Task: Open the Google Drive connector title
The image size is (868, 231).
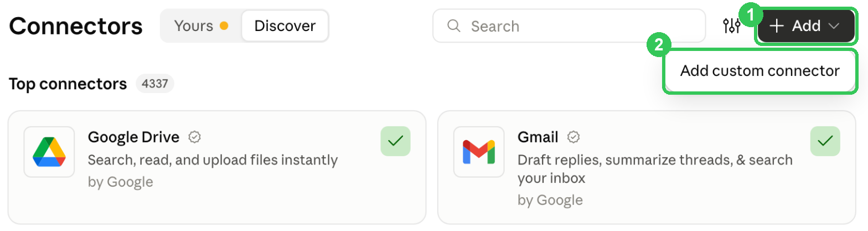Action: 133,137
